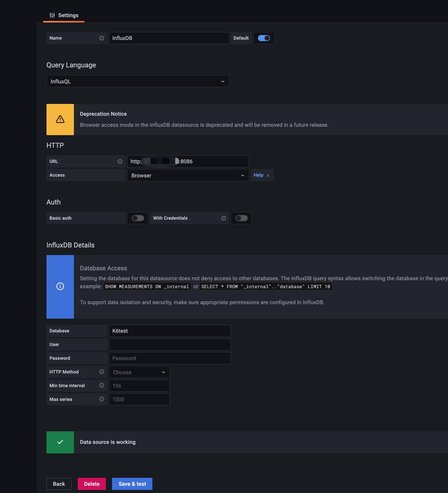448x493 pixels.
Task: Click the info icon beside Min time interval
Action: click(x=102, y=385)
